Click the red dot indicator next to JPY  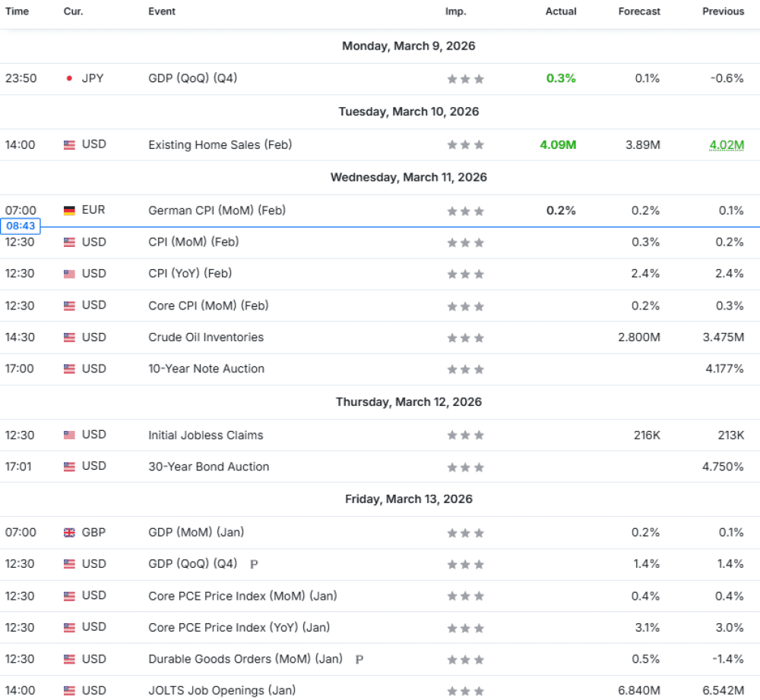pos(68,78)
